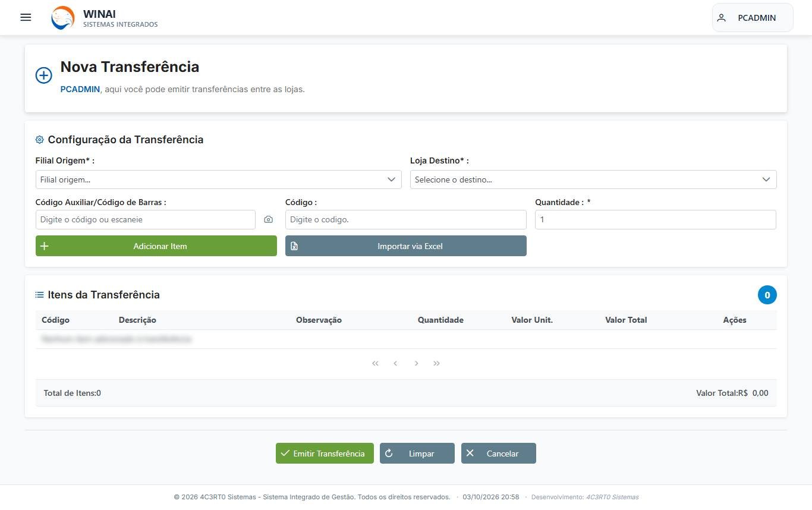The image size is (812, 510).
Task: Click the Valor Unit. column header
Action: (532, 320)
